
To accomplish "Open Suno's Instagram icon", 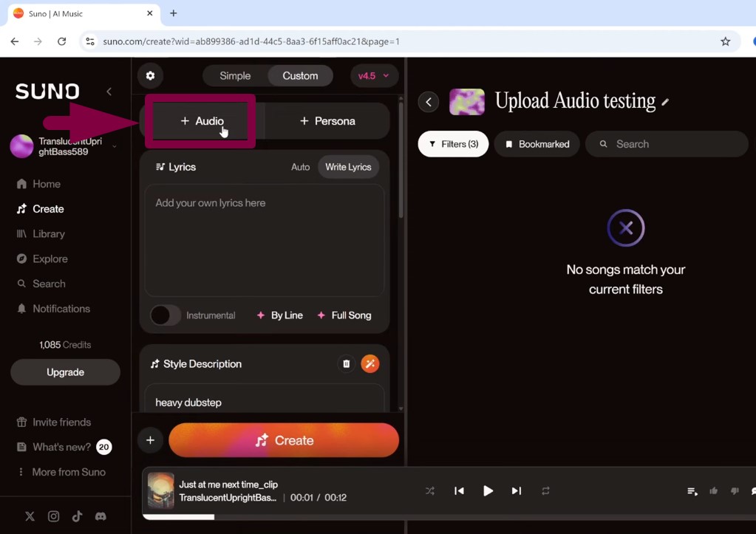I will (53, 517).
